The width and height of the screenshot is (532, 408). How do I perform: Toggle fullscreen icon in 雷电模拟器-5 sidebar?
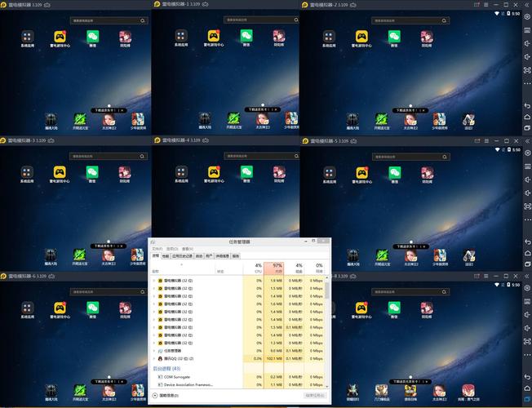(x=527, y=206)
